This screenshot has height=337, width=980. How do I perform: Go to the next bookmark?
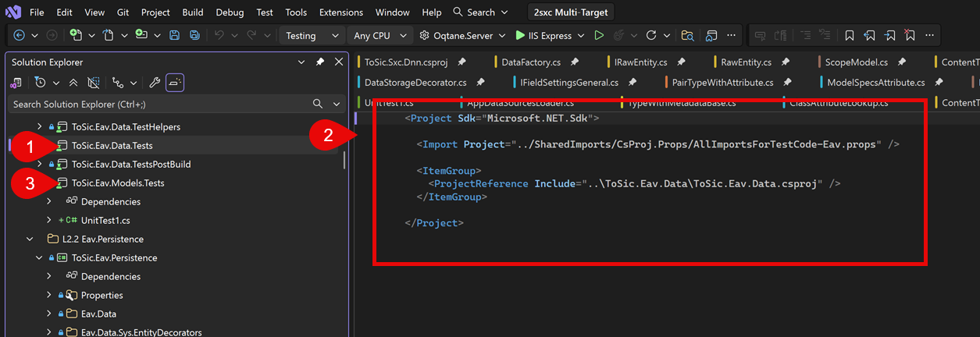[x=889, y=35]
